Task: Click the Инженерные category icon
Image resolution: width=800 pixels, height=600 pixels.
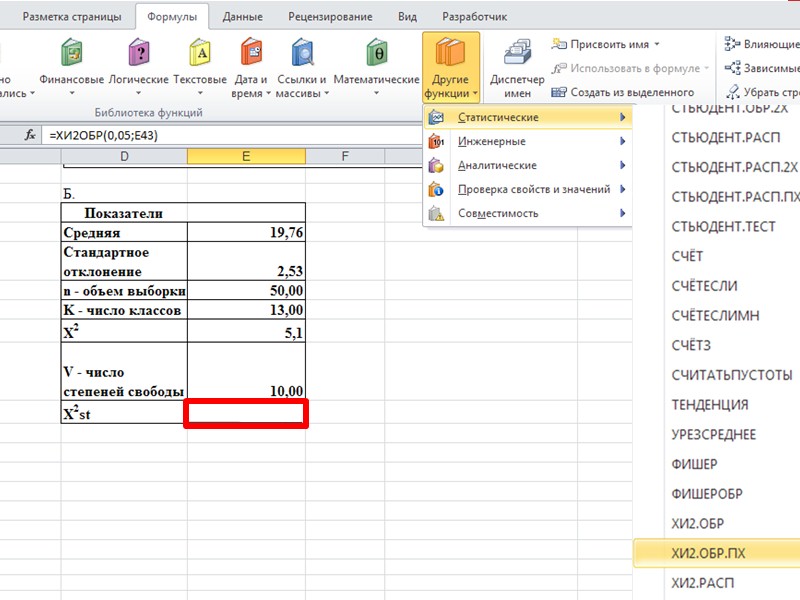Action: pos(436,141)
